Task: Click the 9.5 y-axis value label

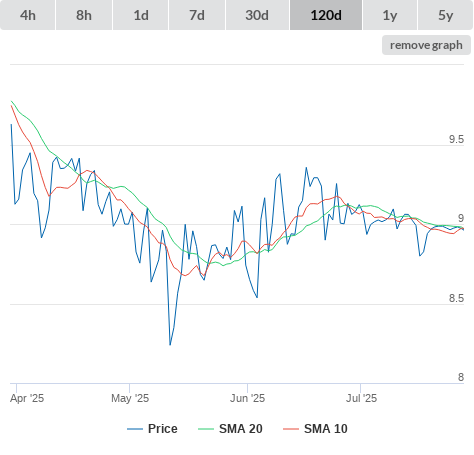Action: [456, 139]
